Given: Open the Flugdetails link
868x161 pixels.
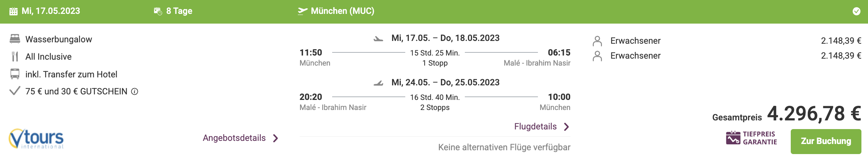Looking at the screenshot, I should 535,127.
